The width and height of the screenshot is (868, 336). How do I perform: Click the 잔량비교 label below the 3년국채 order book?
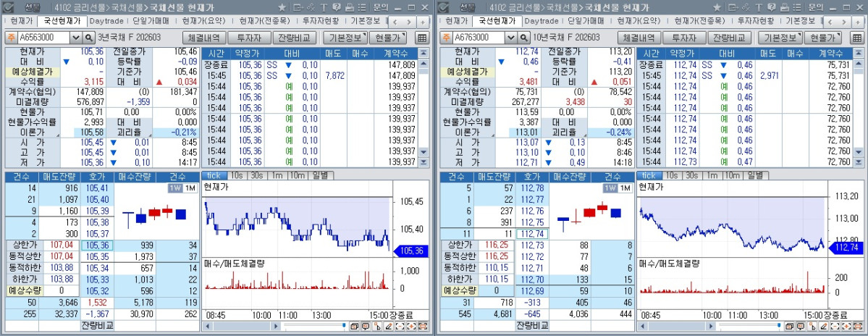point(98,325)
